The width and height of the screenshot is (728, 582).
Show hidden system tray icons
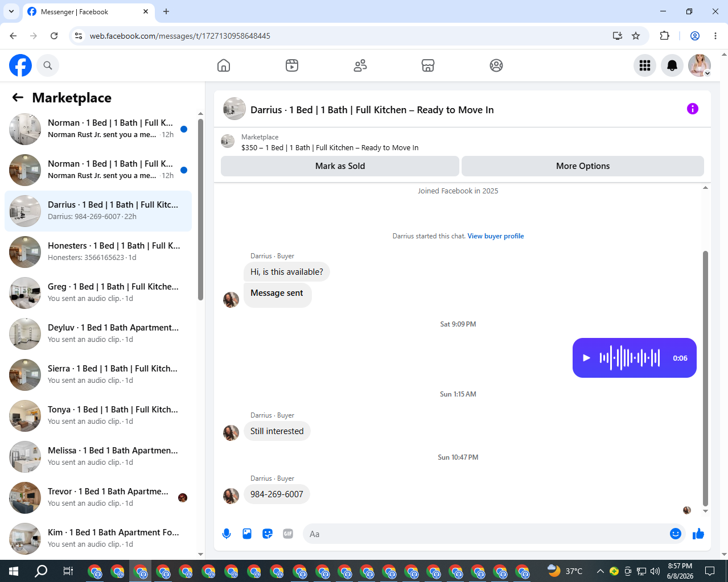tap(600, 571)
